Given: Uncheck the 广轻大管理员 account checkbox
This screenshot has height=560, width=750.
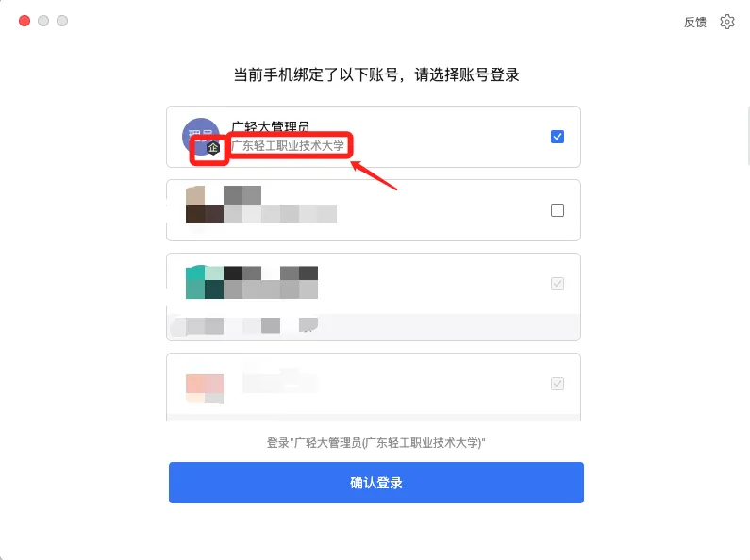Looking at the screenshot, I should click(x=558, y=137).
